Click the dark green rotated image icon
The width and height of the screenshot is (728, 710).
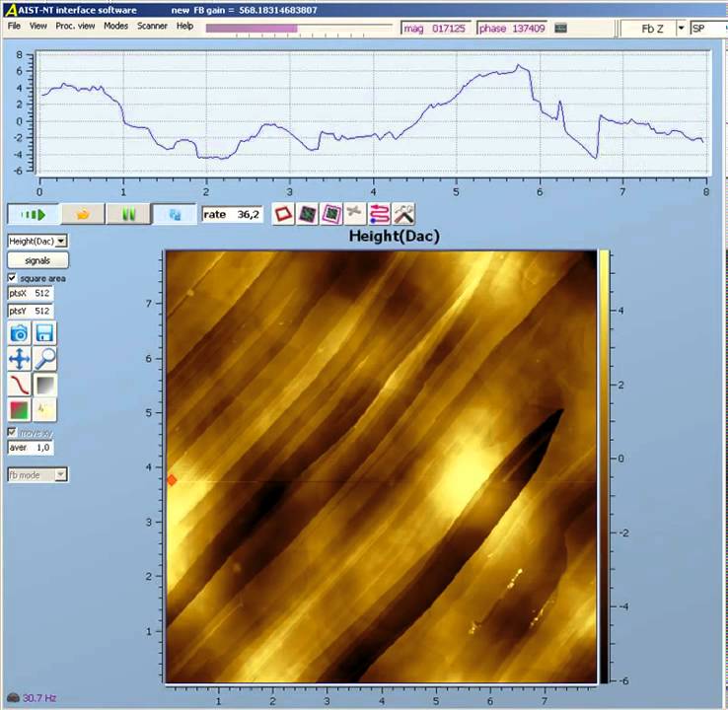pyautogui.click(x=307, y=214)
